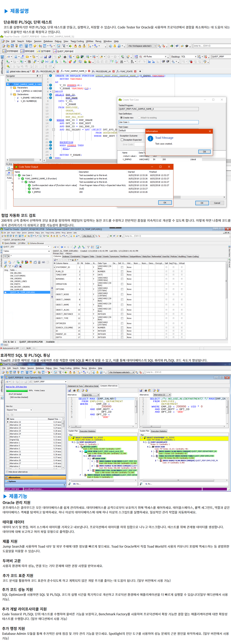Open the Alternative 22 dropdown

click(169, 395)
